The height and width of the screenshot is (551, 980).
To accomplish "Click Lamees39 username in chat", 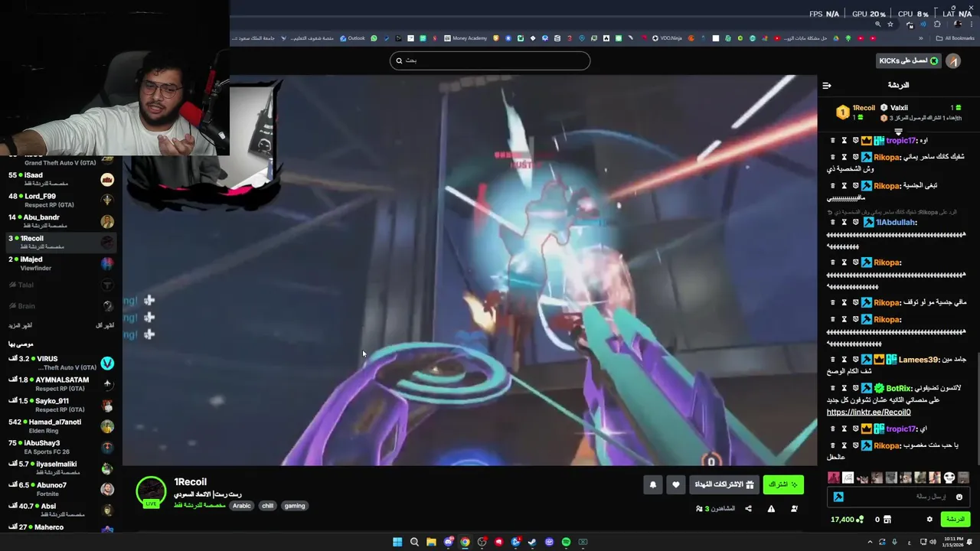I will 919,360.
